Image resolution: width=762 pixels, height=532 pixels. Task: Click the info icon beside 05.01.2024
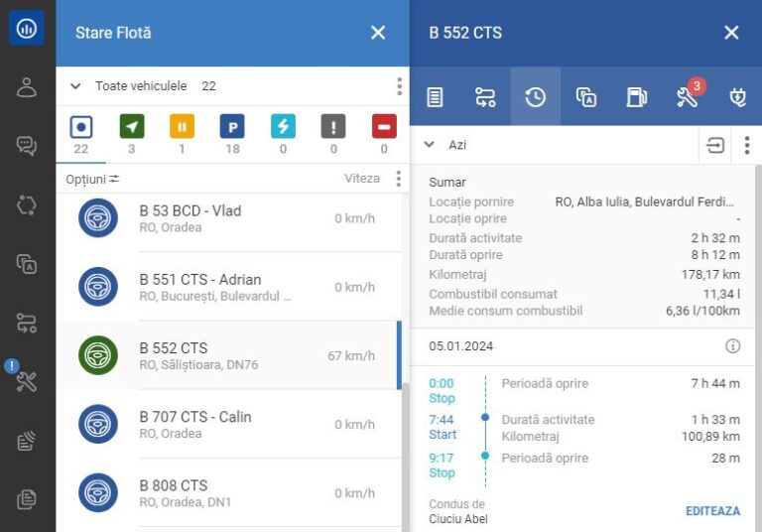[732, 346]
